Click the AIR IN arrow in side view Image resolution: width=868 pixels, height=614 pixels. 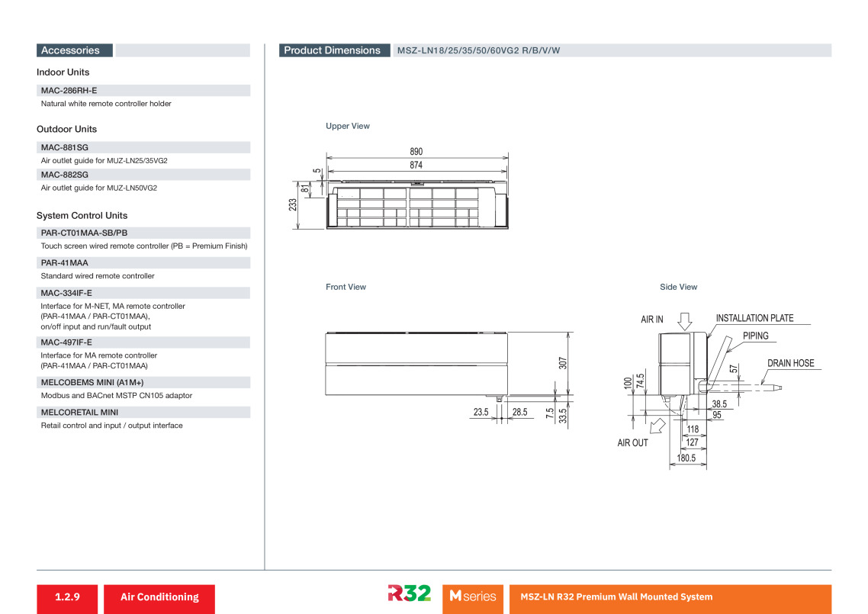685,321
